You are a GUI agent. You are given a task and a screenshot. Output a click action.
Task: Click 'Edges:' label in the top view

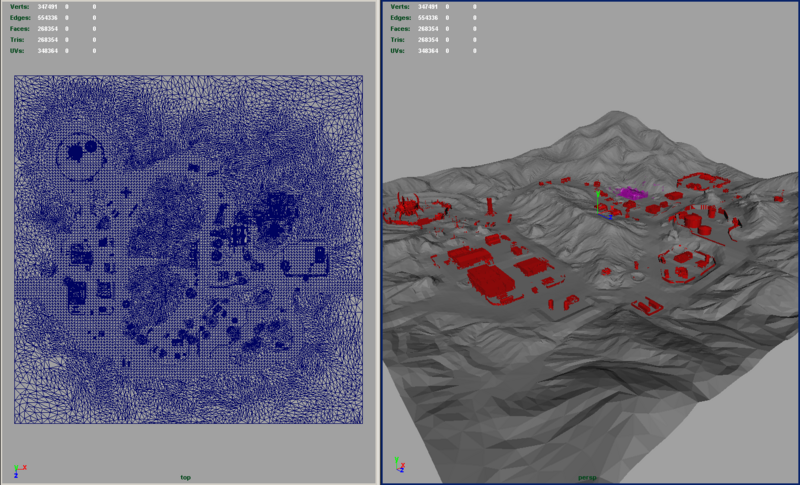click(20, 18)
